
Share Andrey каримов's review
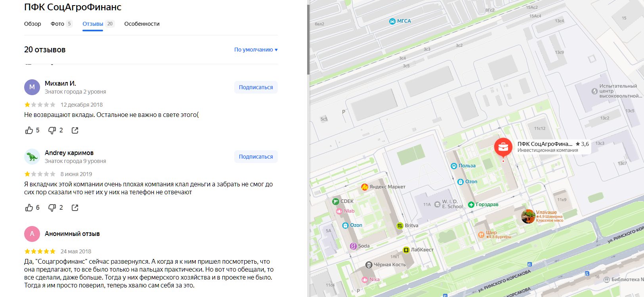75,208
